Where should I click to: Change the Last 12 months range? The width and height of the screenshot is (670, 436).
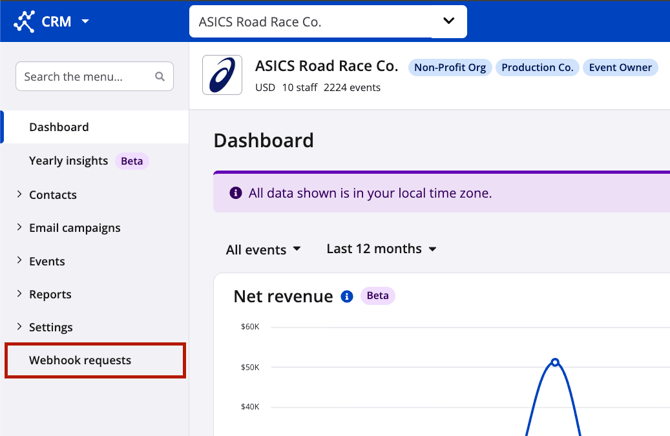click(381, 249)
